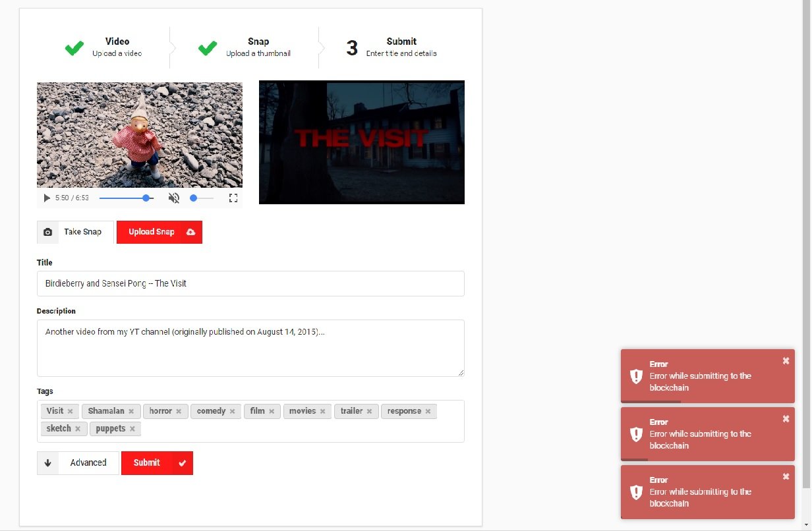Screen dimensions: 812x531
Task: Click the puppet video frame
Action: pyautogui.click(x=140, y=134)
